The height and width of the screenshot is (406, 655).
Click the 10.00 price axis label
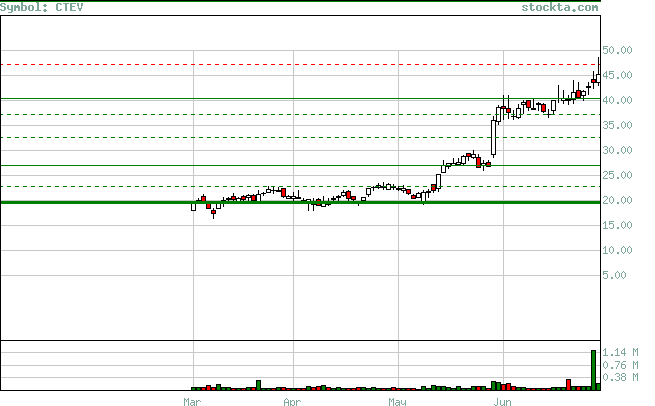617,251
